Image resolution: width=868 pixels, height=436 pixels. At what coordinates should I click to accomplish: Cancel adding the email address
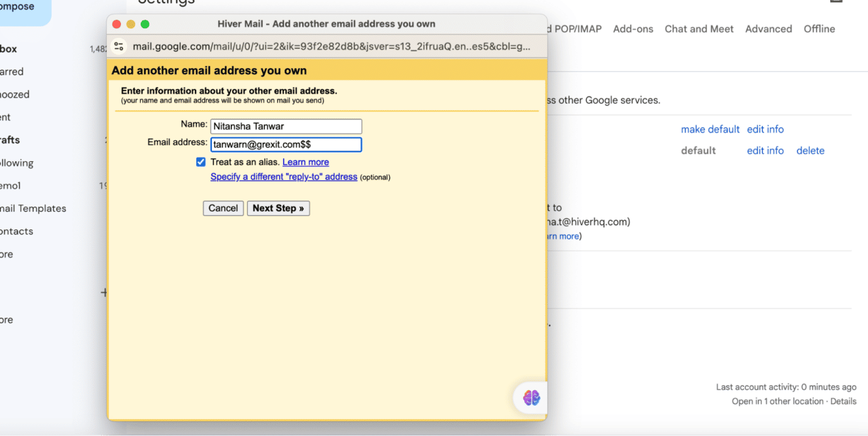[x=223, y=208]
